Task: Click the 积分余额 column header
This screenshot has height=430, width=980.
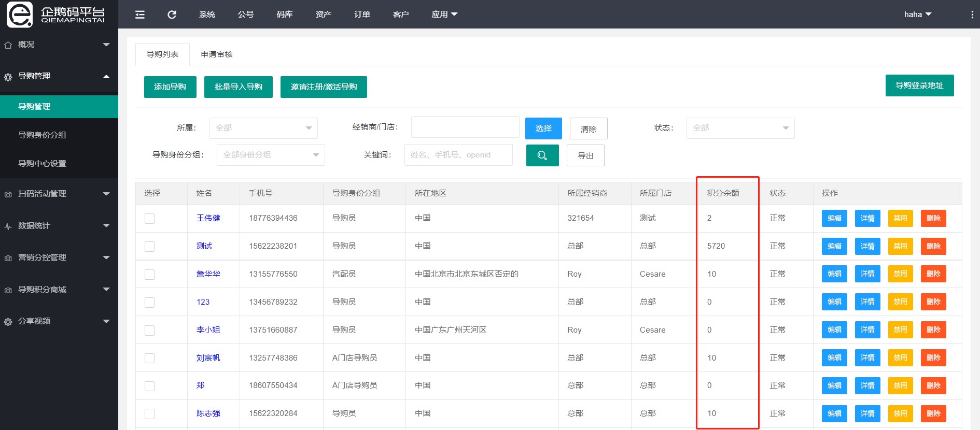Action: pyautogui.click(x=723, y=193)
